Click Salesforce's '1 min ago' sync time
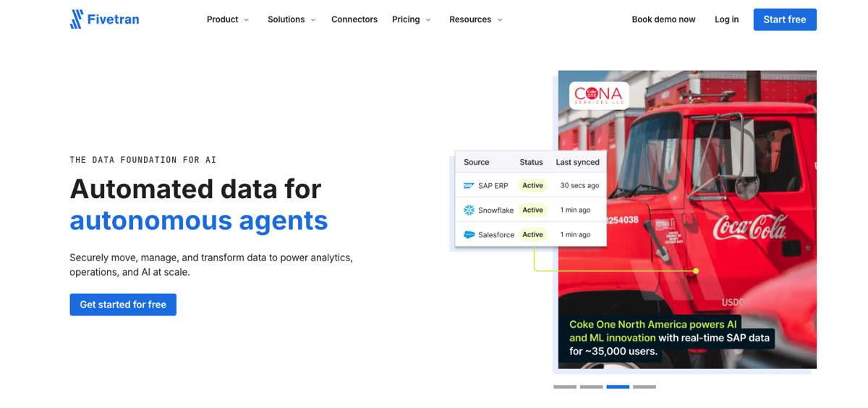This screenshot has width=868, height=408. click(x=575, y=235)
